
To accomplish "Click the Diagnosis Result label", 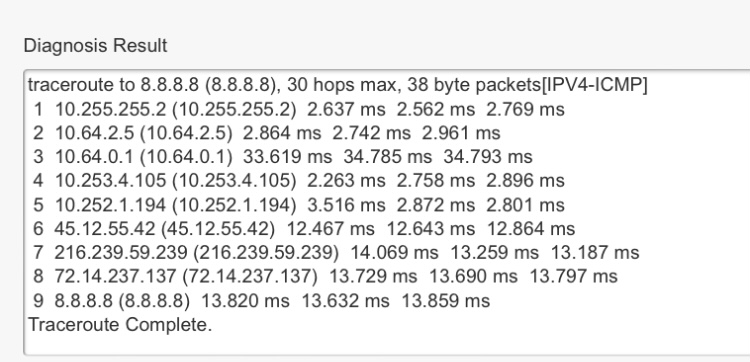I will coord(95,46).
